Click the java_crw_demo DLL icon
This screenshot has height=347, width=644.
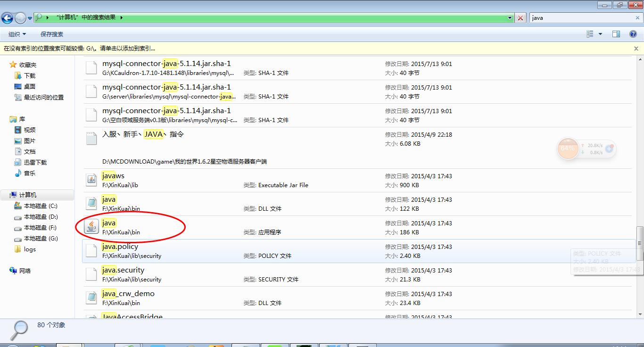coord(91,297)
